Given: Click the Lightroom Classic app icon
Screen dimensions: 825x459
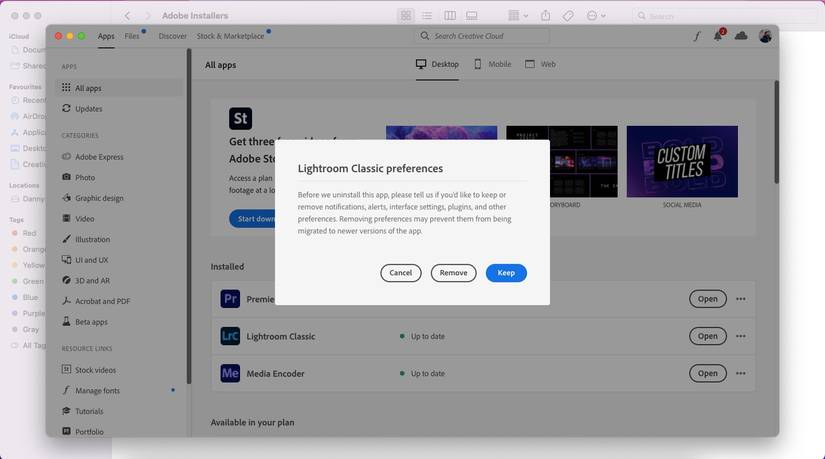Looking at the screenshot, I should point(230,336).
